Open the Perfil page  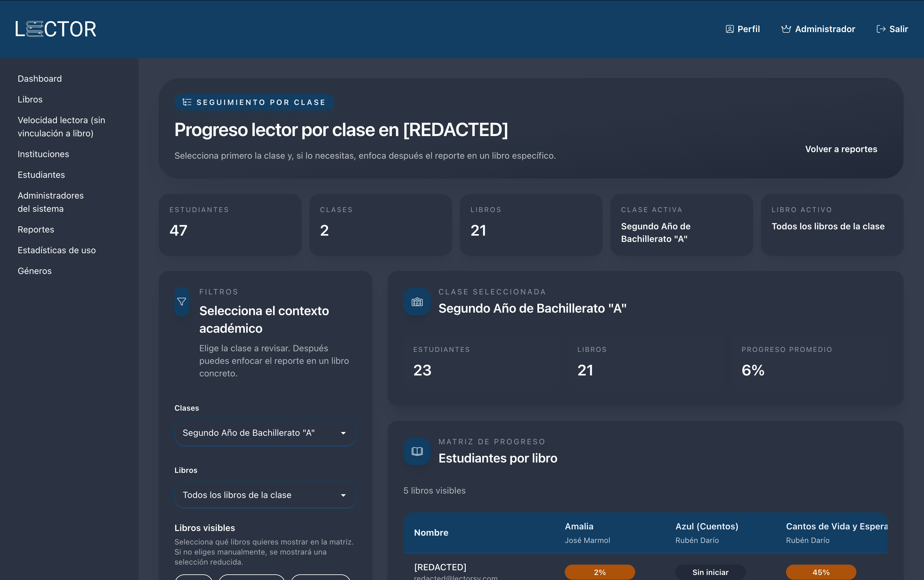tap(743, 29)
